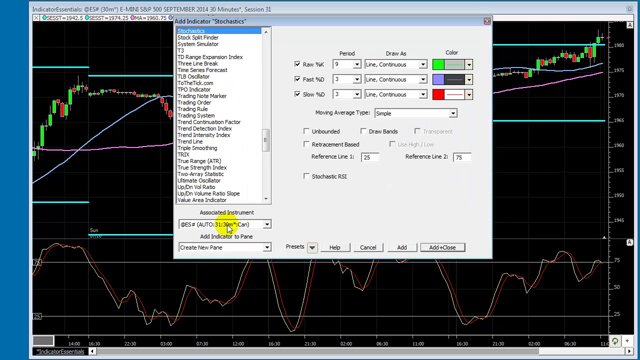Viewport: 640px width, 360px height.
Task: Close the Add Indicator dialog
Action: [487, 21]
